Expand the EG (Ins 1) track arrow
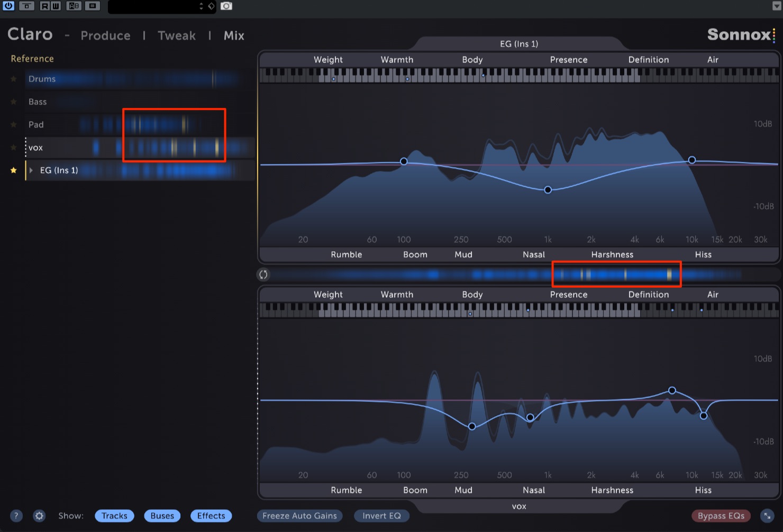This screenshot has width=783, height=532. coord(31,170)
